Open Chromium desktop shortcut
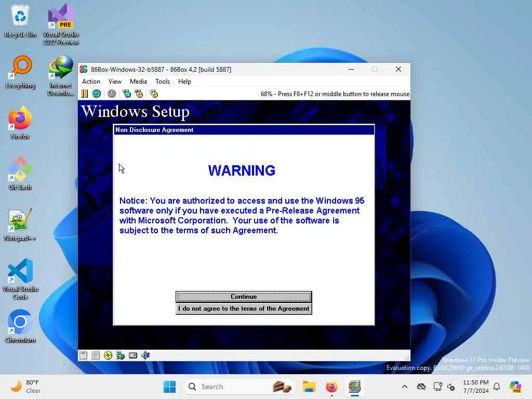The height and width of the screenshot is (399, 532). coord(20,327)
